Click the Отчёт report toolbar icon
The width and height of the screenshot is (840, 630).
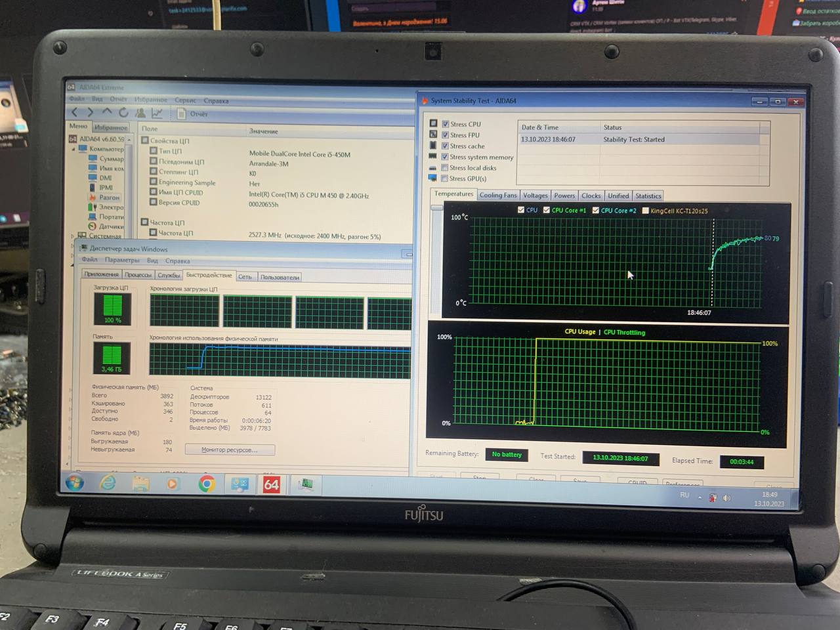click(182, 114)
